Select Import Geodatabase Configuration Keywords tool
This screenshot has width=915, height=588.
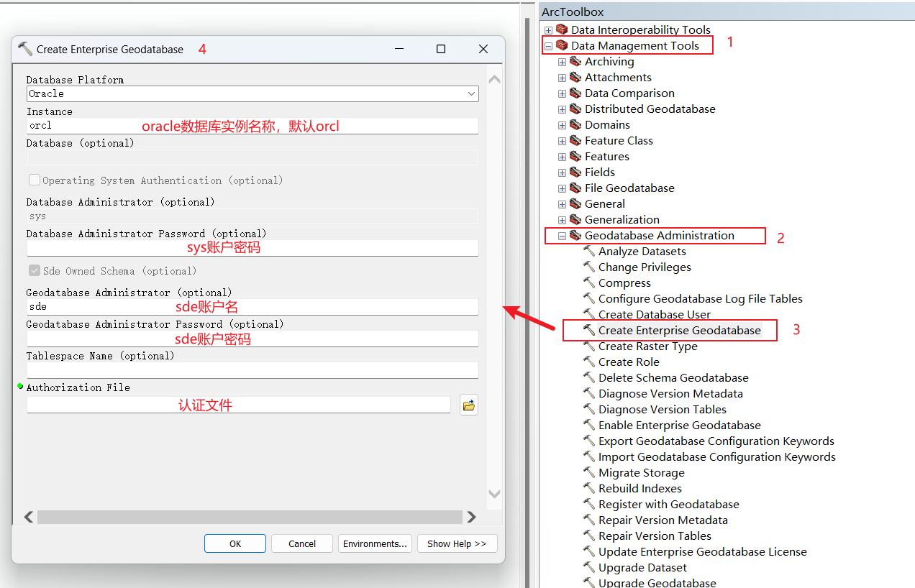click(716, 456)
